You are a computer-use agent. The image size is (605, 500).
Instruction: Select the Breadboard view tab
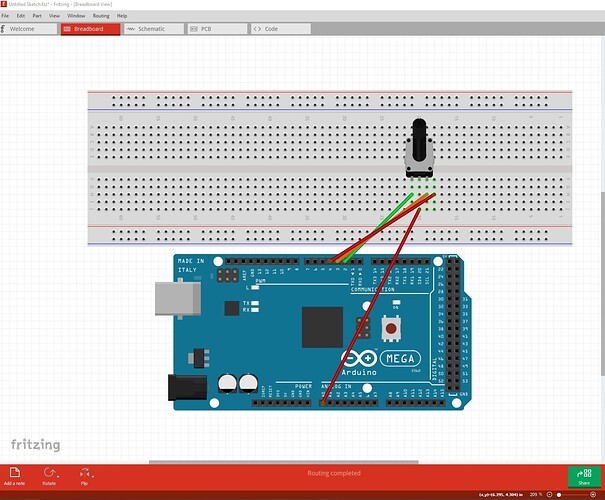pyautogui.click(x=90, y=29)
